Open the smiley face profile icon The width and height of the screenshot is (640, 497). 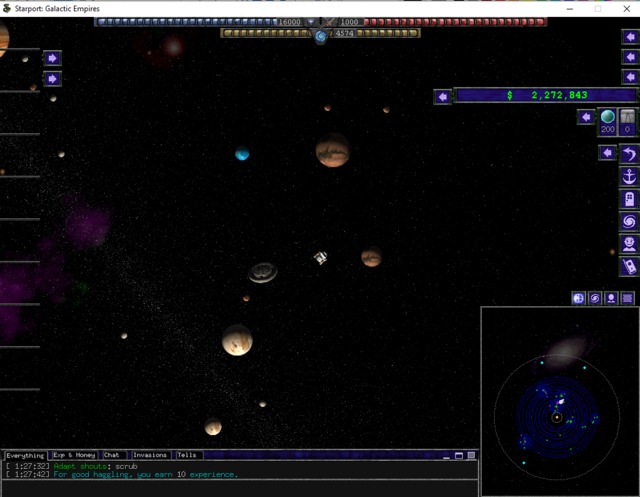click(x=629, y=244)
